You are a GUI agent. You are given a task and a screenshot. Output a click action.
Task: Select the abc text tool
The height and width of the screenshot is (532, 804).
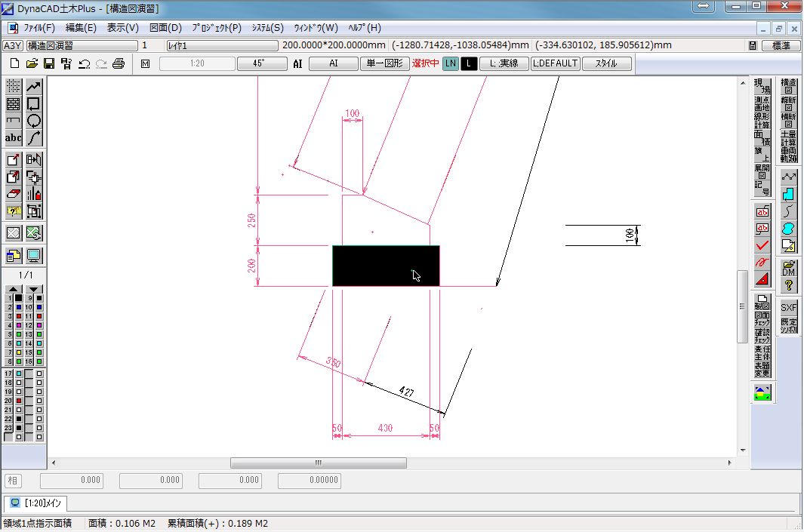pyautogui.click(x=14, y=138)
